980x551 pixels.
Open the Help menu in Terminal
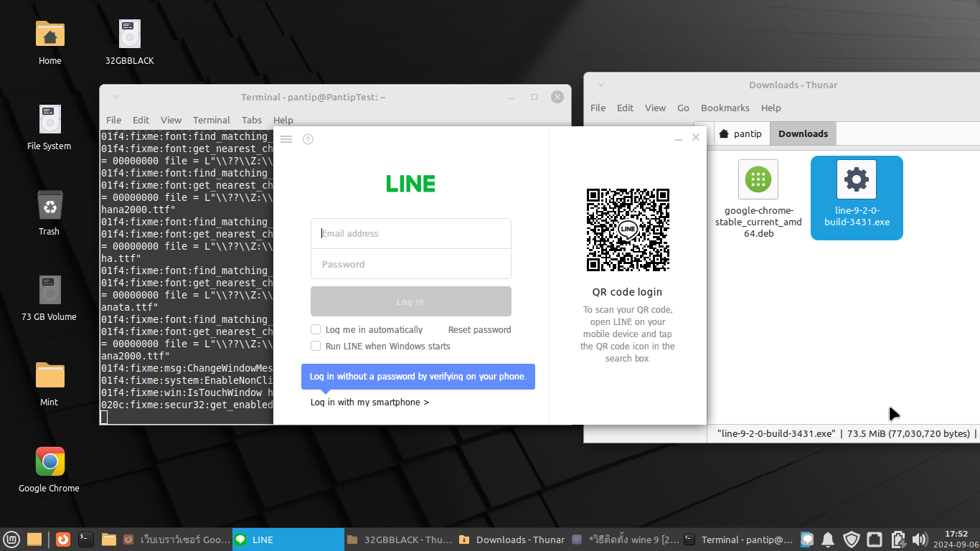283,120
